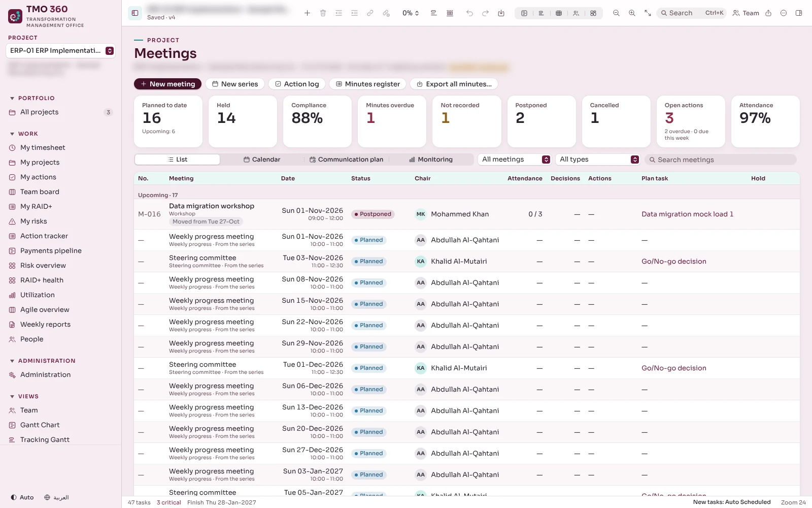Viewport: 812px width, 508px height.
Task: Open the Action log button
Action: (x=297, y=84)
